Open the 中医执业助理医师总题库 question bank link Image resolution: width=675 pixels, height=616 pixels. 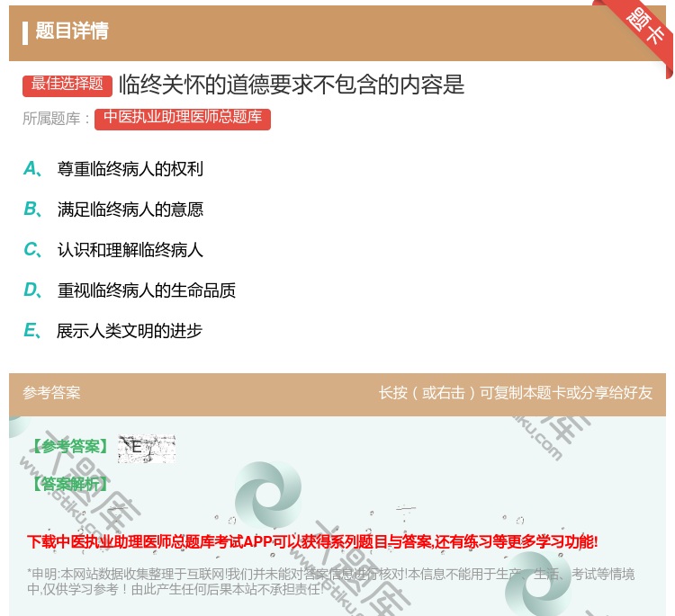coord(183,120)
